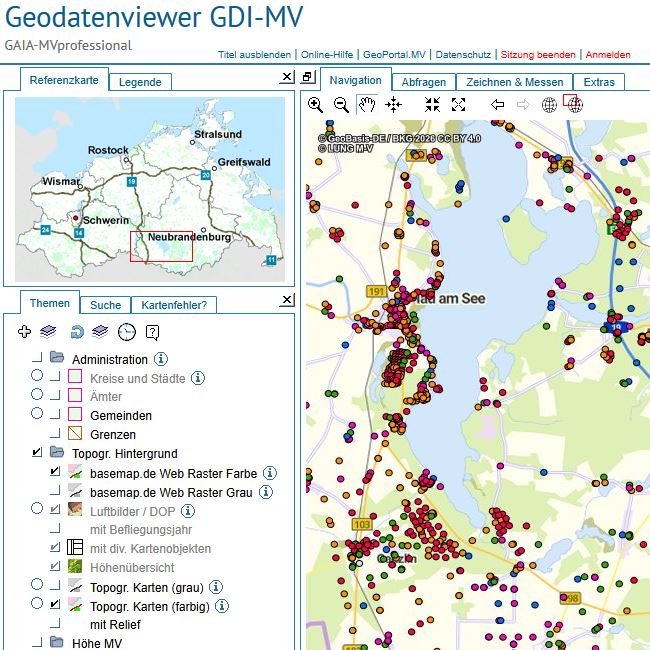The image size is (650, 650).
Task: Select the Luftbilder / DOP radio button
Action: [37, 508]
